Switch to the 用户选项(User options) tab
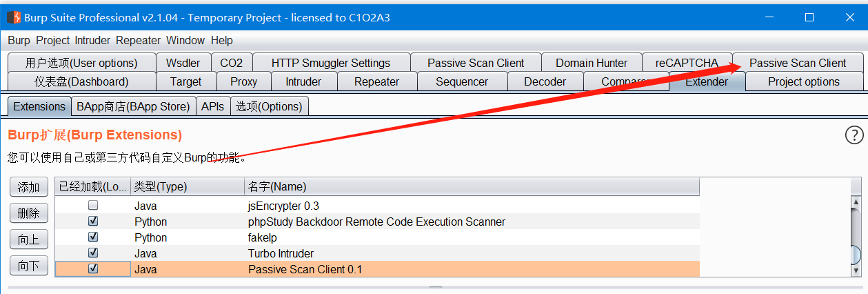The height and width of the screenshot is (294, 868). coord(81,63)
